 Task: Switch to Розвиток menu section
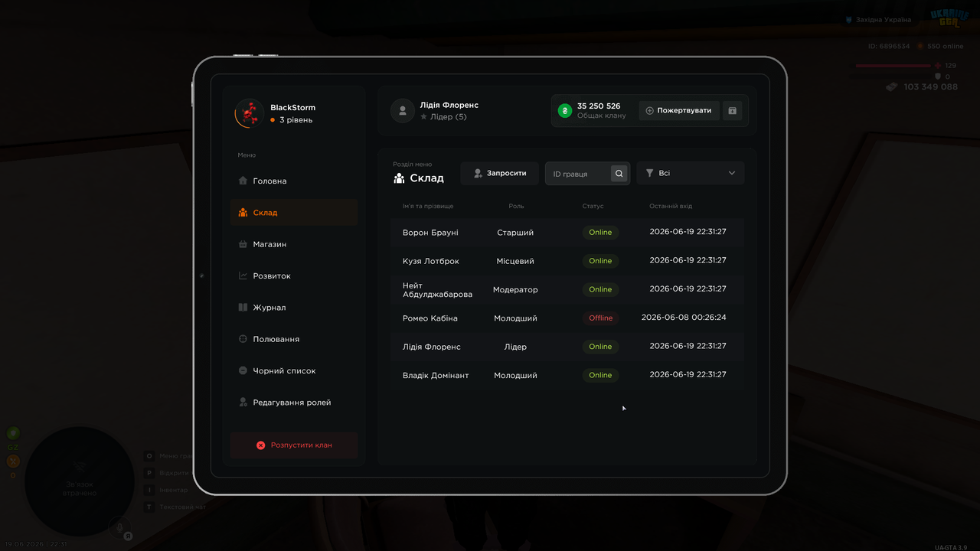click(x=294, y=275)
